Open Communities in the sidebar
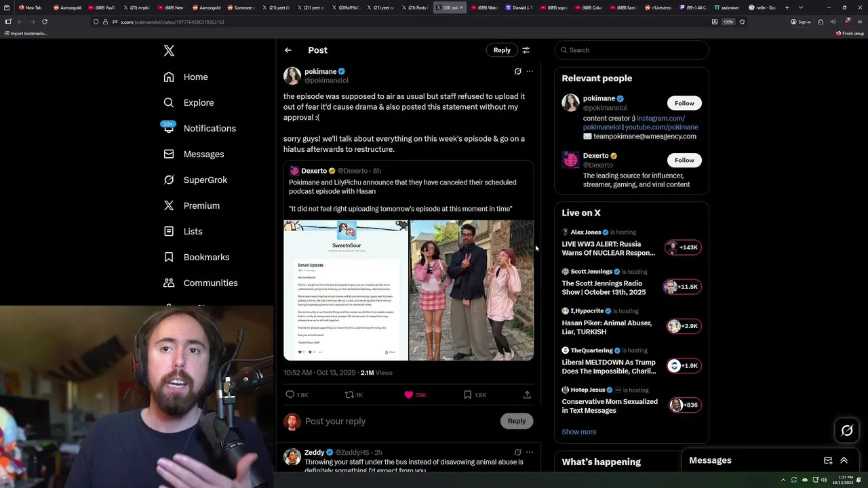 [201, 283]
